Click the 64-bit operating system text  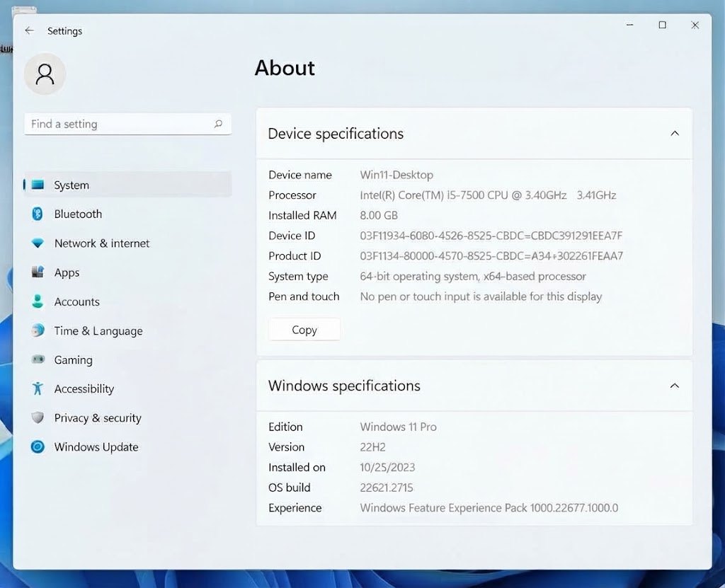[x=473, y=276]
